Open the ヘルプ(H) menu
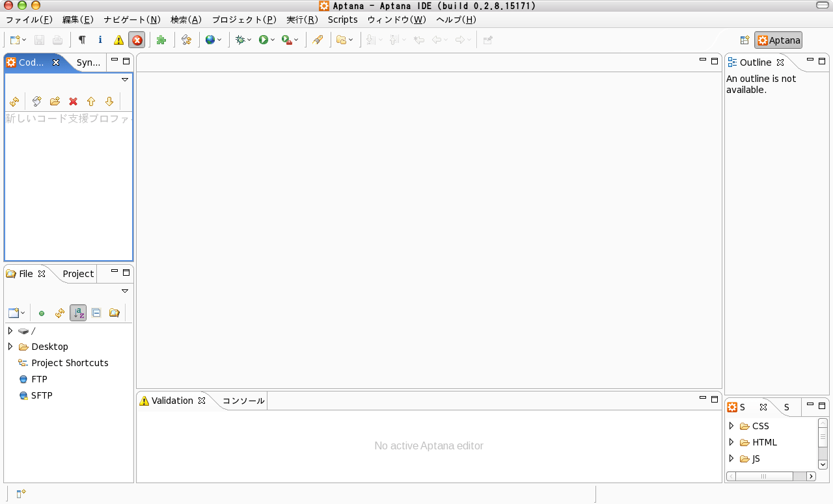The height and width of the screenshot is (504, 833). click(x=456, y=20)
